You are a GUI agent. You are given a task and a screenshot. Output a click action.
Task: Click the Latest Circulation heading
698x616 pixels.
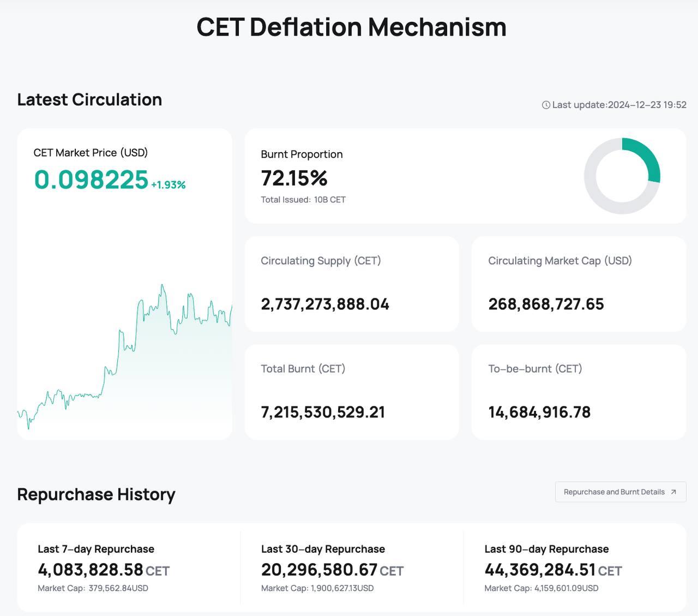pos(89,99)
